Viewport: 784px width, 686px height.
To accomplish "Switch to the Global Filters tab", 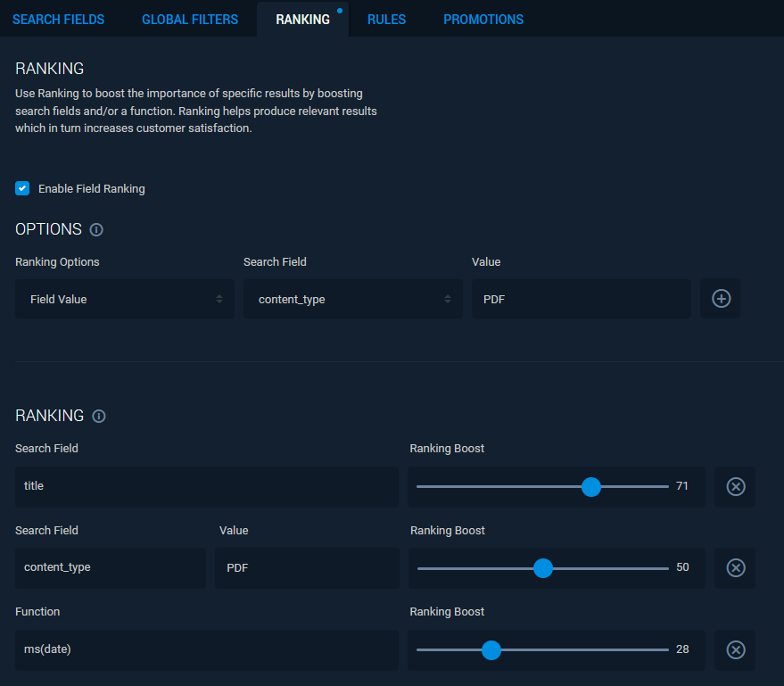I will 190,20.
